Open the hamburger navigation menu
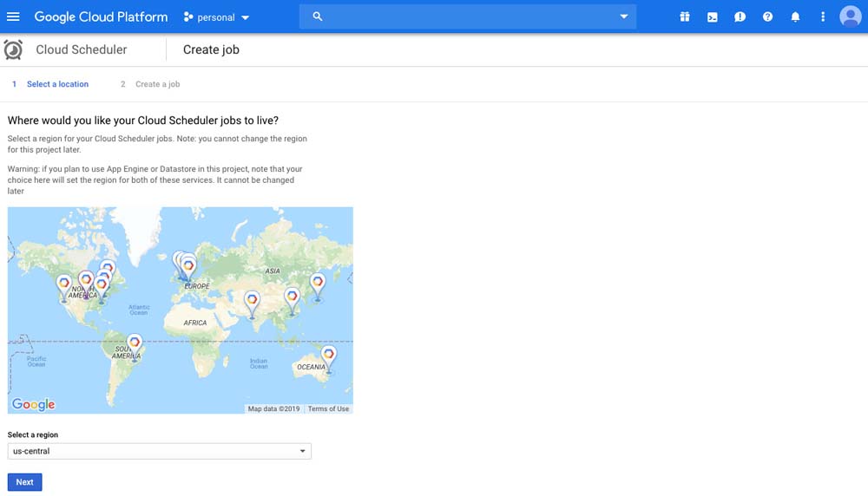Screen dimensions: 868x496 click(13, 16)
